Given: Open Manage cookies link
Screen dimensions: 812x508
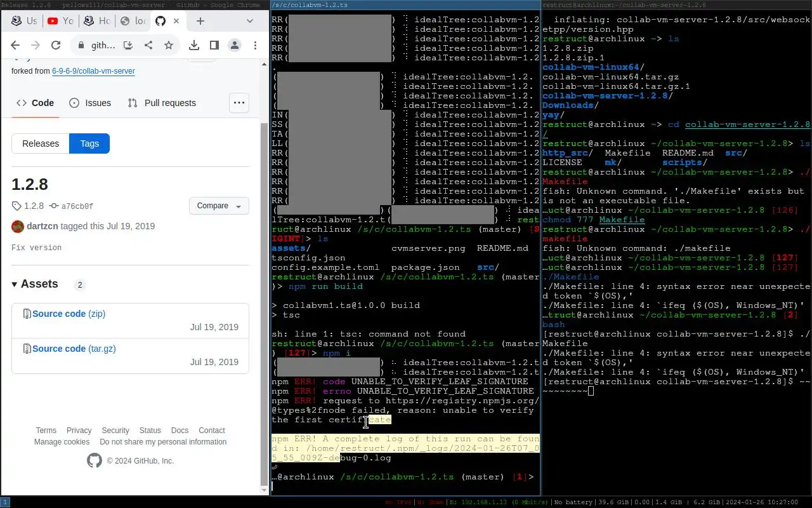Looking at the screenshot, I should coord(62,442).
